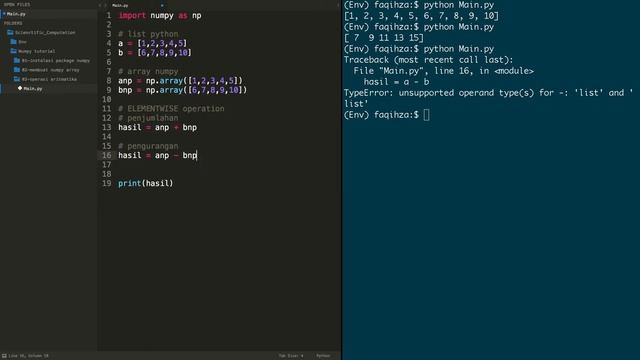Click the 'b = [6,7,8,9,10]' line

[x=155, y=53]
